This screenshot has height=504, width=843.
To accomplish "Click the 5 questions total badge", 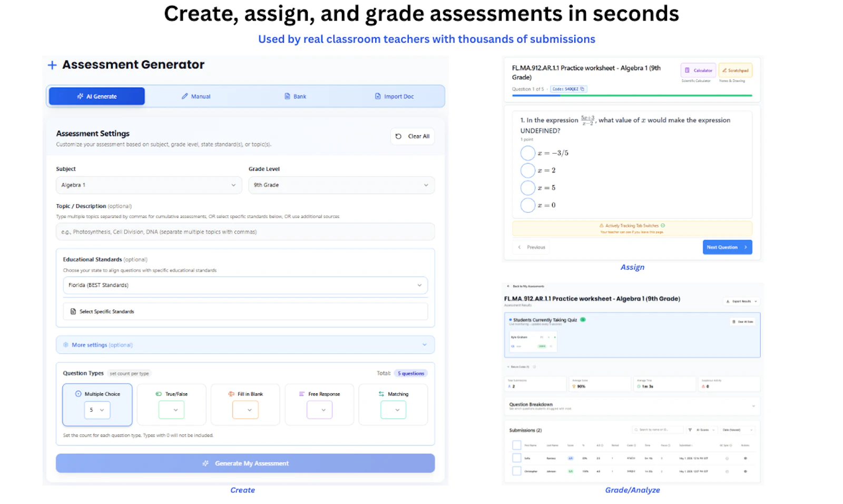I will (411, 373).
